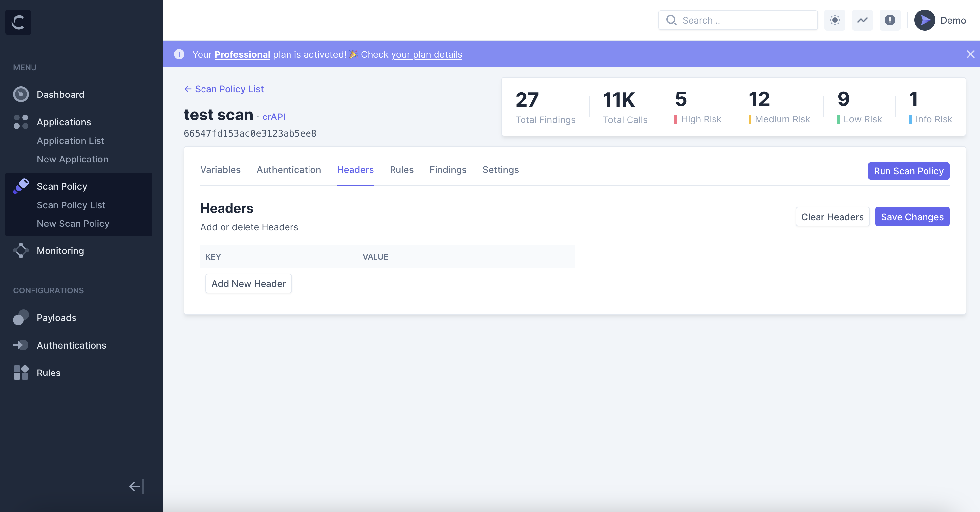
Task: Switch to the Findings tab
Action: coord(448,170)
